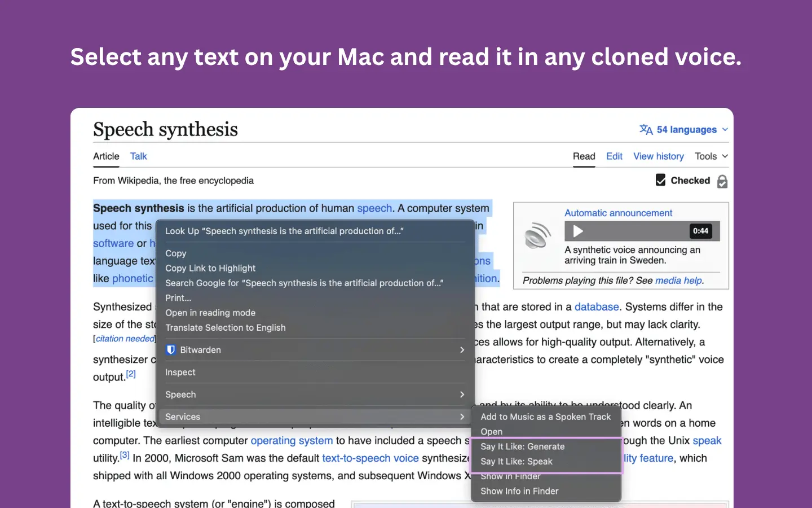812x508 pixels.
Task: Expand the Speech submenu arrow
Action: [462, 395]
